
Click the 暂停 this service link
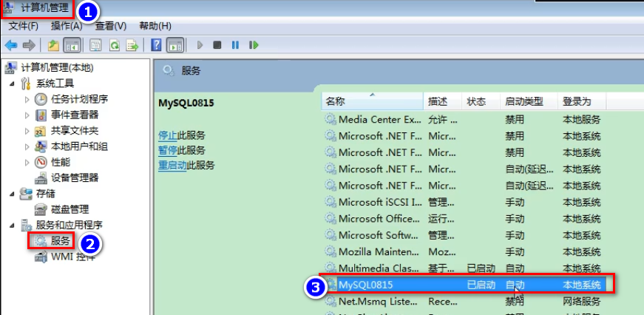tap(168, 150)
